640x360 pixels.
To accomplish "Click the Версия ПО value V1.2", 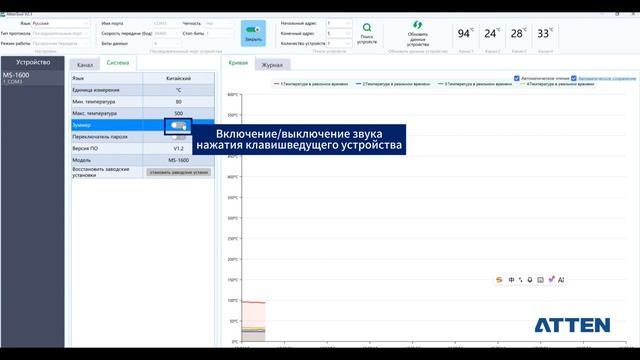I will pyautogui.click(x=178, y=149).
